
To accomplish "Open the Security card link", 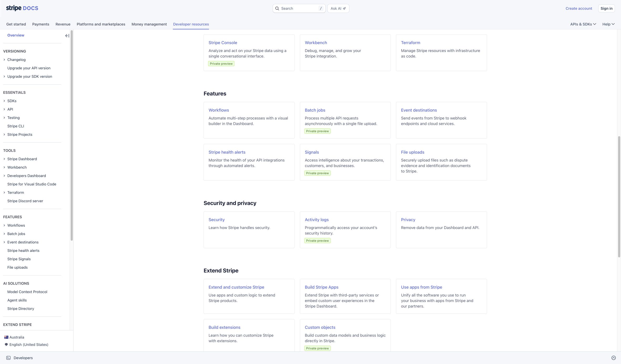I will [216, 220].
